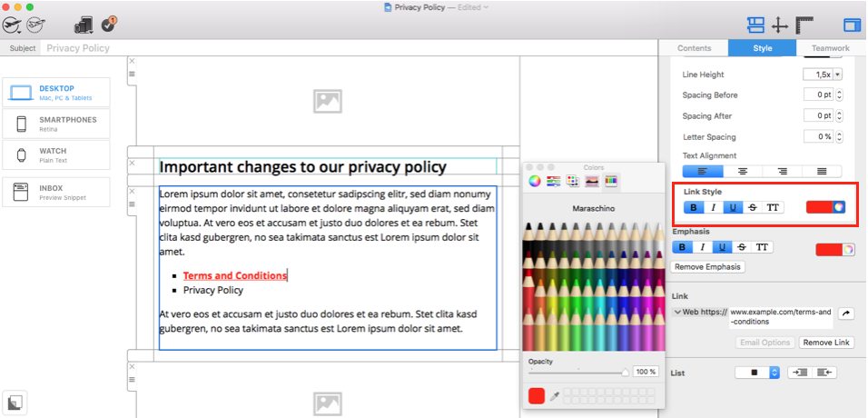Click the stamped plane test-send icon
The height and width of the screenshot is (418, 868).
click(36, 25)
